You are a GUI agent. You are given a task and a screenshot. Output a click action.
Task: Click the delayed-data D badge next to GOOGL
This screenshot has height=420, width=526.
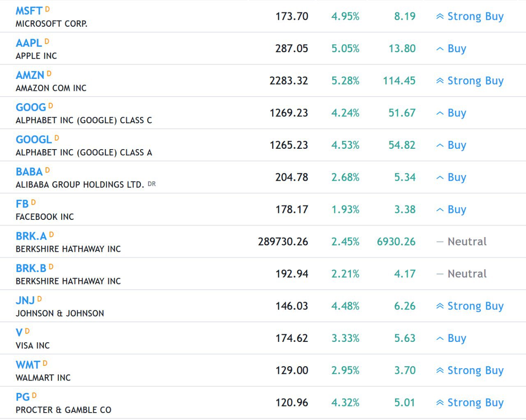[x=57, y=138]
